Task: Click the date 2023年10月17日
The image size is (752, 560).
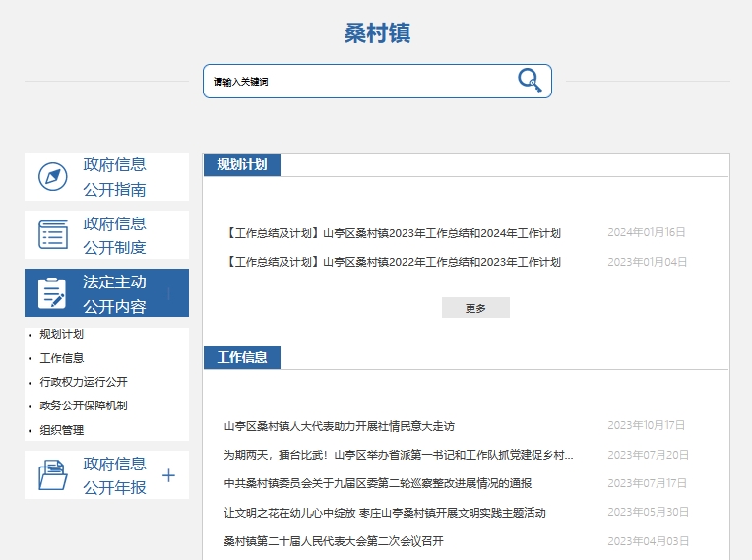Action: pyautogui.click(x=647, y=425)
